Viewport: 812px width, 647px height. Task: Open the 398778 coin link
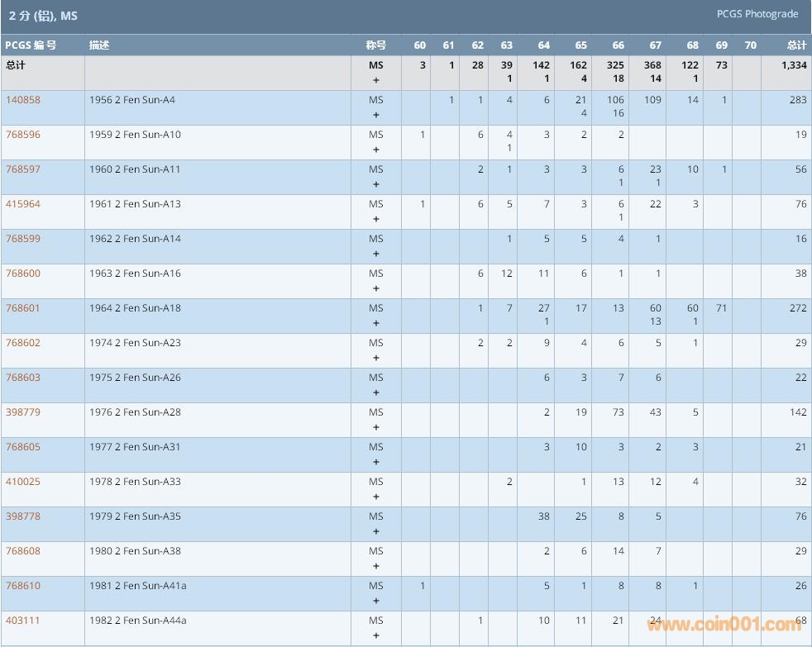pyautogui.click(x=23, y=516)
